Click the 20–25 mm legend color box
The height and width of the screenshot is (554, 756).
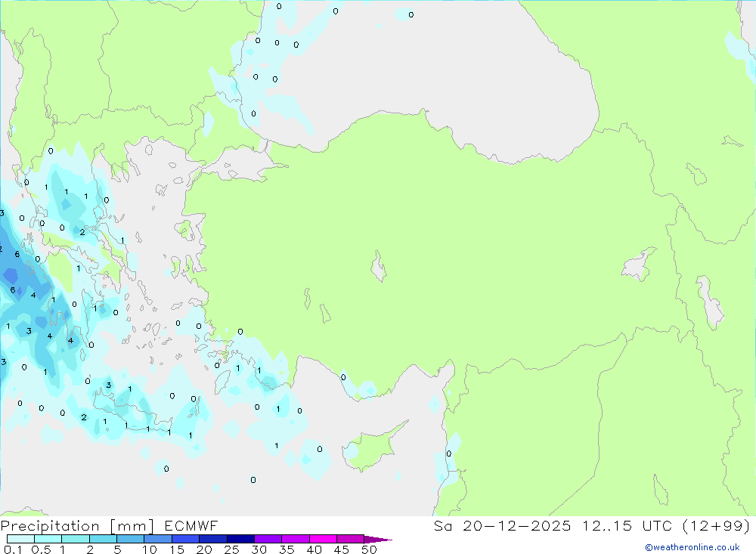coord(213,539)
